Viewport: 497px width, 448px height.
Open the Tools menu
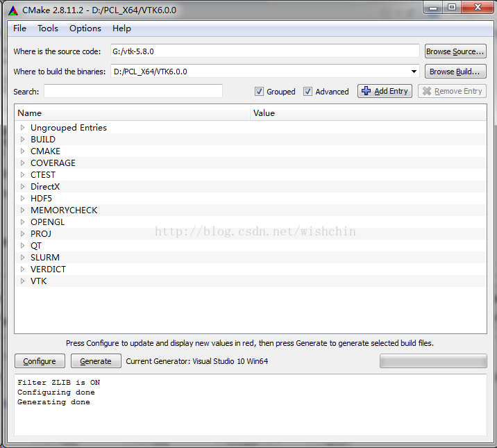point(48,28)
